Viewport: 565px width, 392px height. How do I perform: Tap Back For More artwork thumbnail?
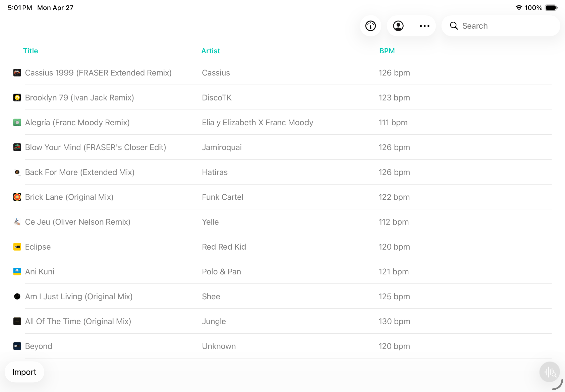click(x=17, y=172)
